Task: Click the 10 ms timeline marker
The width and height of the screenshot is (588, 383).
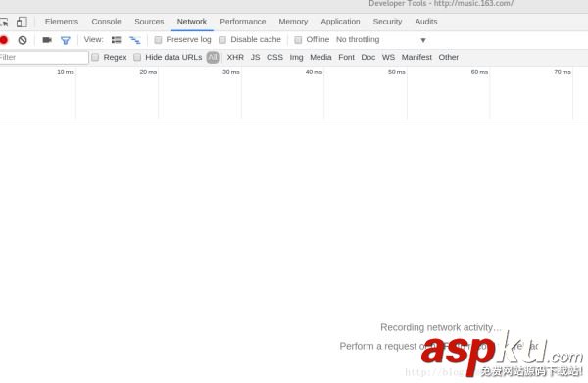Action: pos(66,72)
